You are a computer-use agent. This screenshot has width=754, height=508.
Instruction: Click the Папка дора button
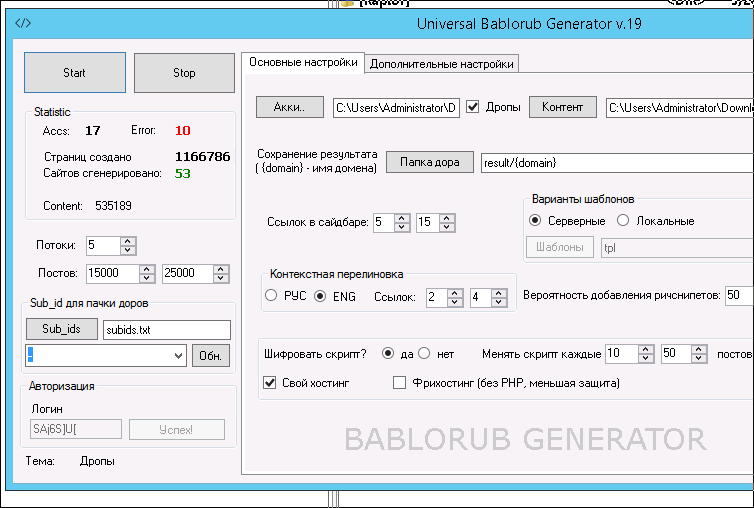tap(430, 162)
